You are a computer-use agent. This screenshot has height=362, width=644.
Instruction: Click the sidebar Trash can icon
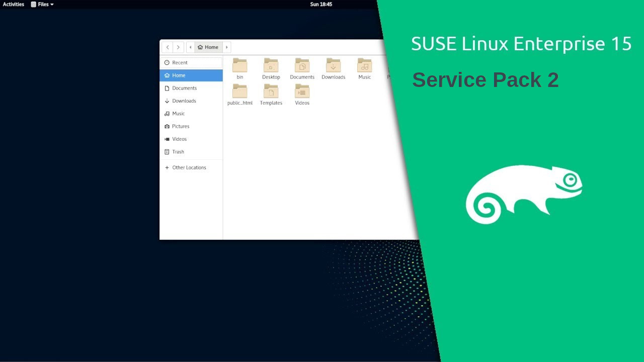point(167,152)
